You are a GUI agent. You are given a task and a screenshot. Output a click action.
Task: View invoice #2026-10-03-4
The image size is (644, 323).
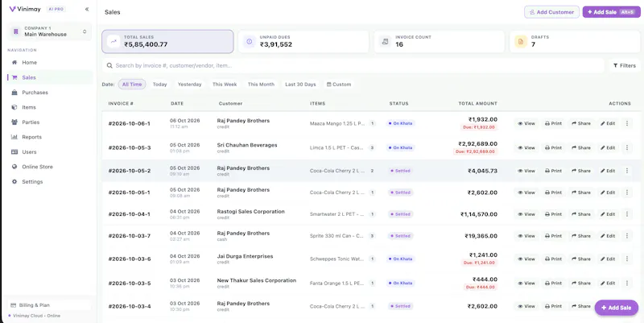point(526,306)
